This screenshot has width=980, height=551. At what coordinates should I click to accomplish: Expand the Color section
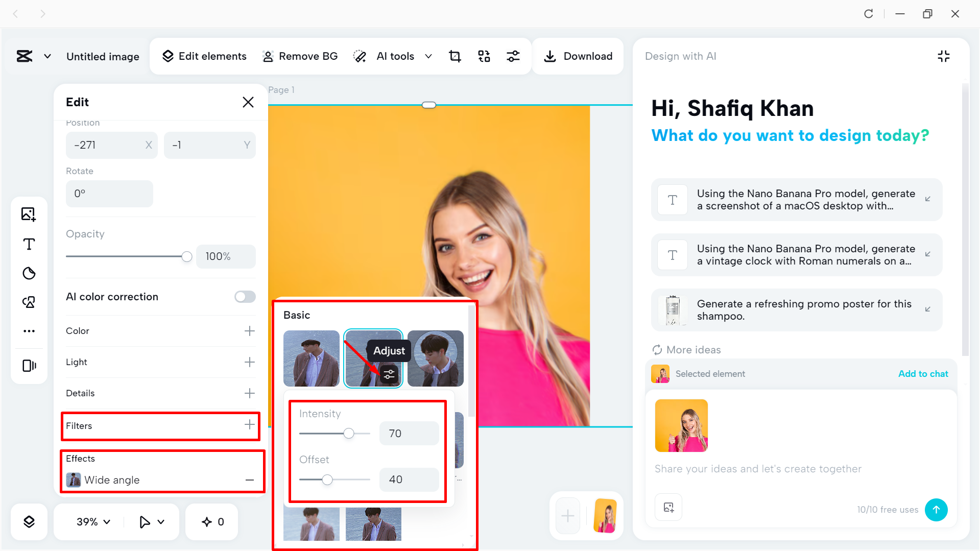click(249, 331)
